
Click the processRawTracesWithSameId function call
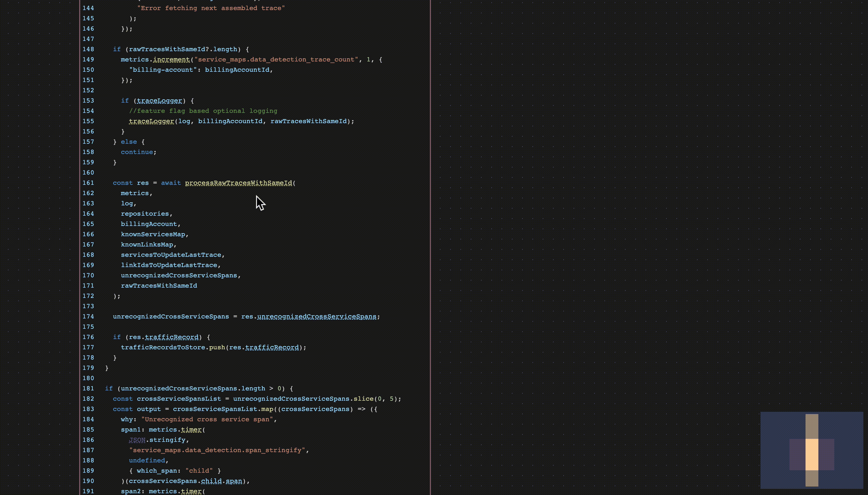pyautogui.click(x=238, y=182)
